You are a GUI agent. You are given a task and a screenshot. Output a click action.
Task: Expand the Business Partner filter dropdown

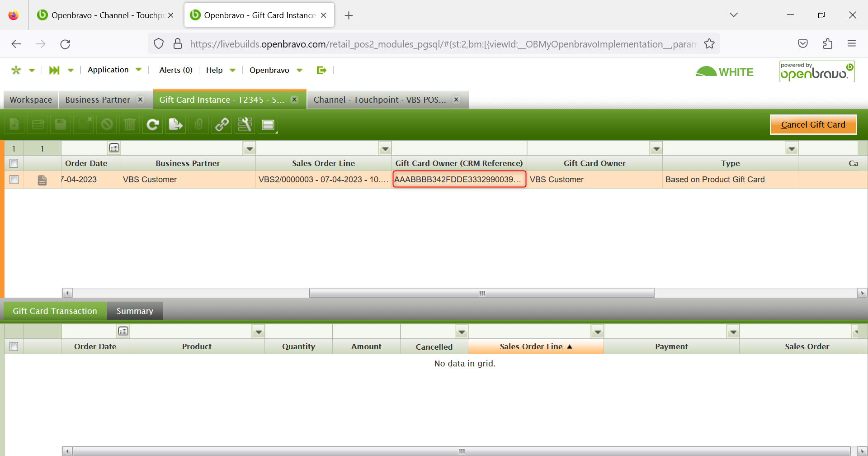point(250,148)
